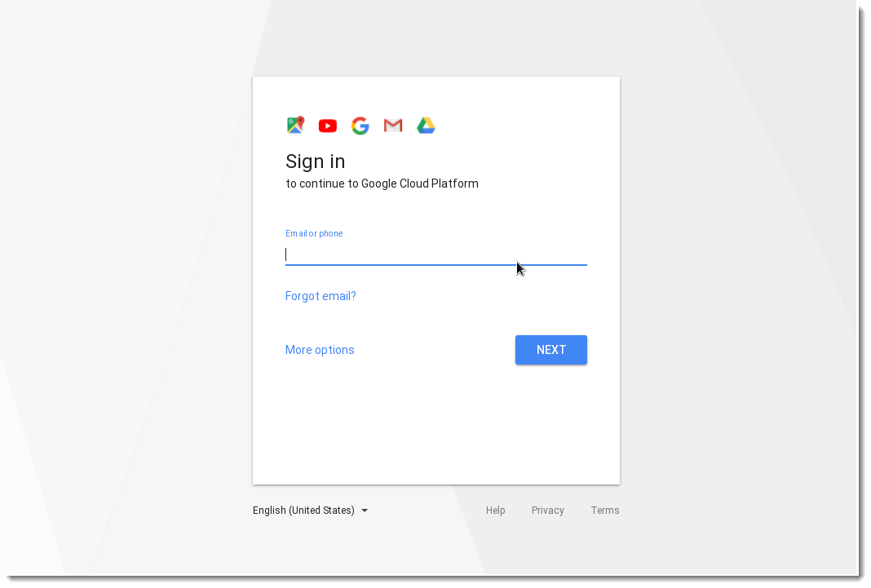Click gray page background outside sign-in card
The width and height of the screenshot is (871, 588).
tap(128, 277)
